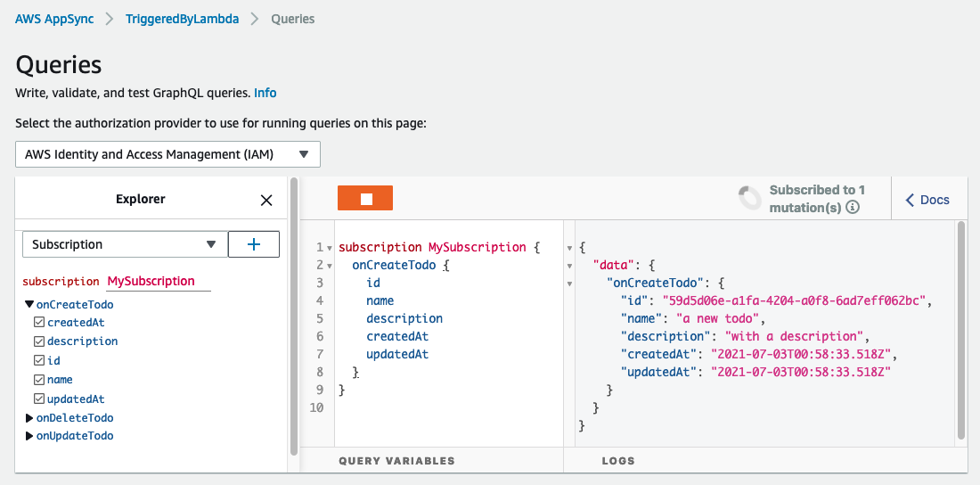980x485 pixels.
Task: Click the onUpdateTodo label in Explorer
Action: click(x=75, y=436)
